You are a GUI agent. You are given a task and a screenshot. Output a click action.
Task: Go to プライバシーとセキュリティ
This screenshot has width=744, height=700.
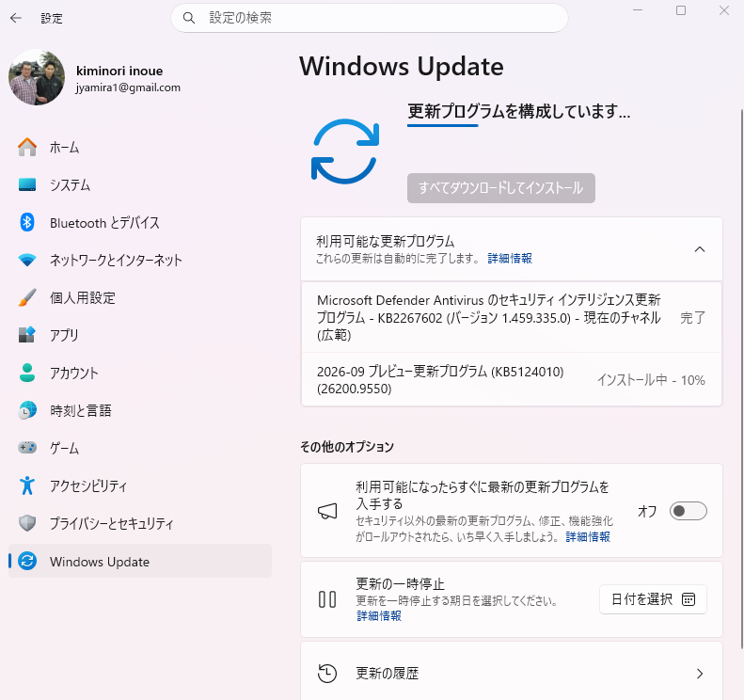tap(140, 523)
